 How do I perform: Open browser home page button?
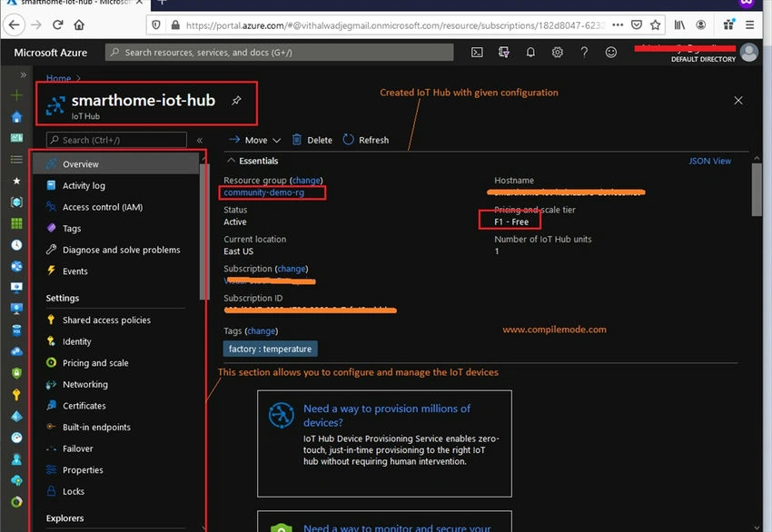tap(79, 25)
